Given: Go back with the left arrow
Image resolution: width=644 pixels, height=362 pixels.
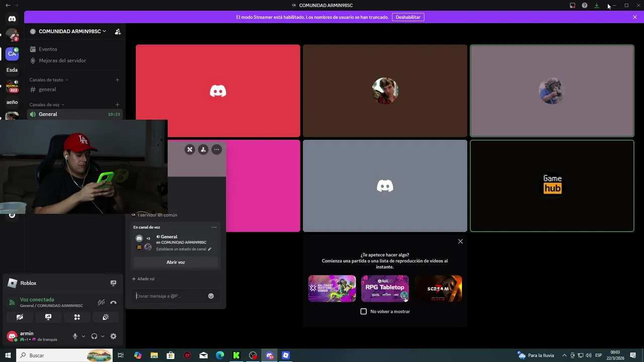Looking at the screenshot, I should pyautogui.click(x=8, y=5).
